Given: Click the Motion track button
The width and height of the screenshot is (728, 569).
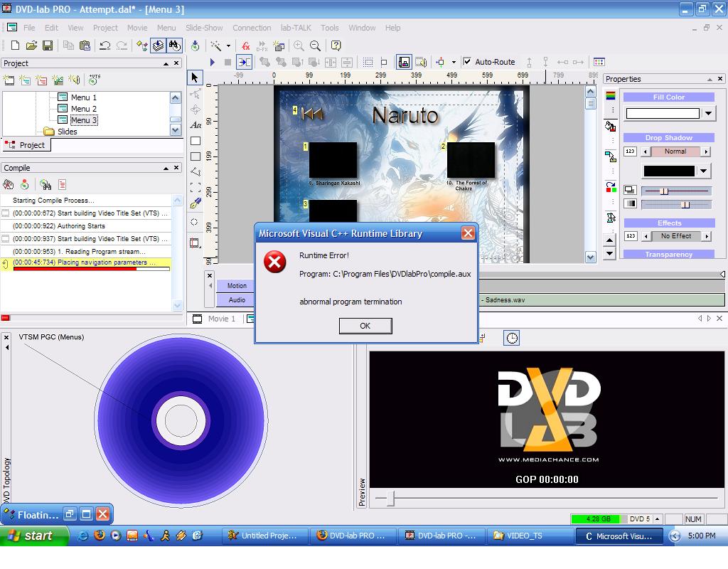Looking at the screenshot, I should pyautogui.click(x=236, y=286).
